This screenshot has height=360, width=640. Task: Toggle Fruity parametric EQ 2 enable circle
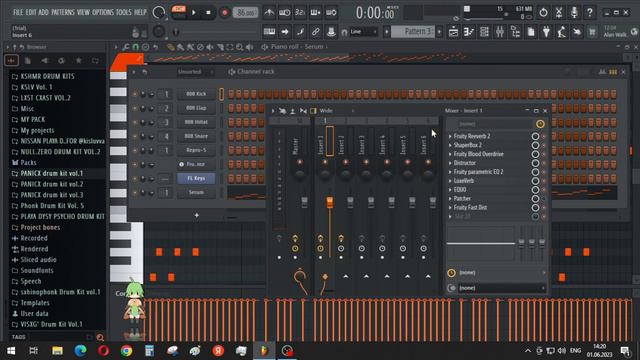pos(535,172)
